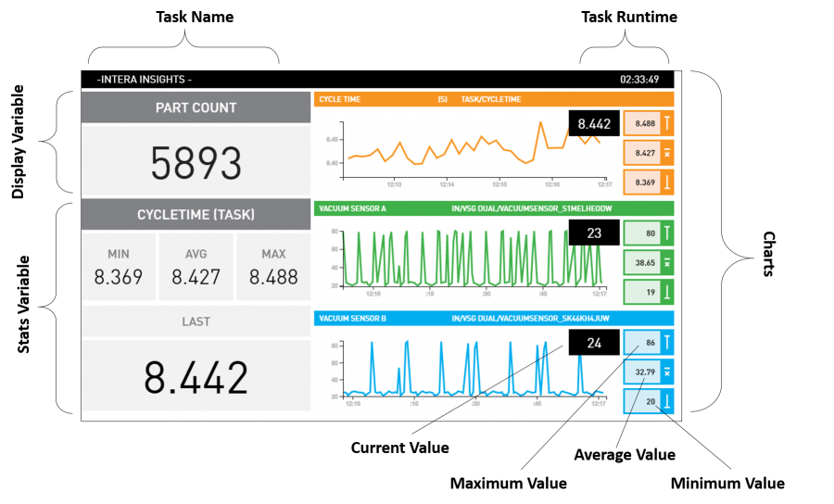The height and width of the screenshot is (504, 834).
Task: Click IN/VSG DUAL/VACUUMSENSOR_S1MELHEODW in the green header
Action: 532,208
